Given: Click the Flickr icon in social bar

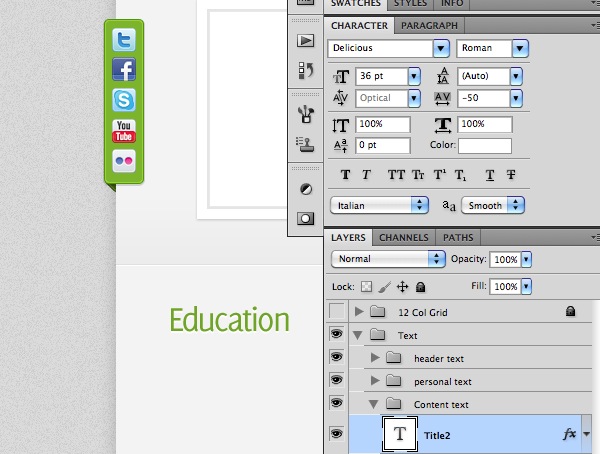Looking at the screenshot, I should [x=124, y=161].
